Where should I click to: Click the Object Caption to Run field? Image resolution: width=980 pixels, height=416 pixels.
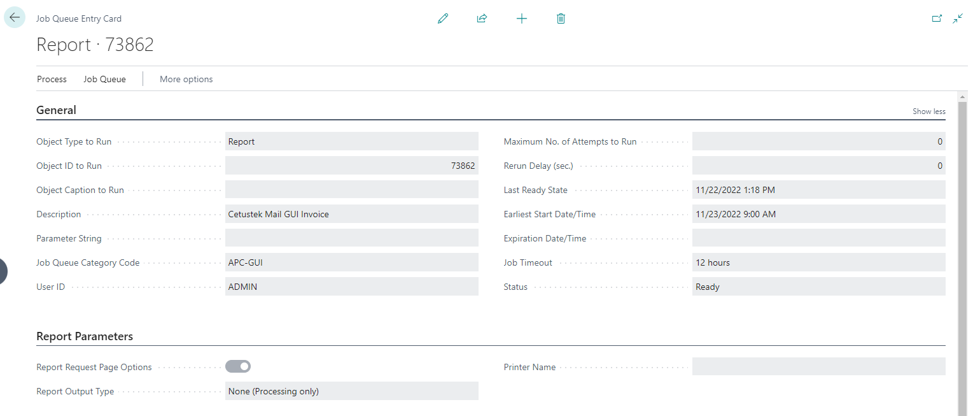coord(352,190)
